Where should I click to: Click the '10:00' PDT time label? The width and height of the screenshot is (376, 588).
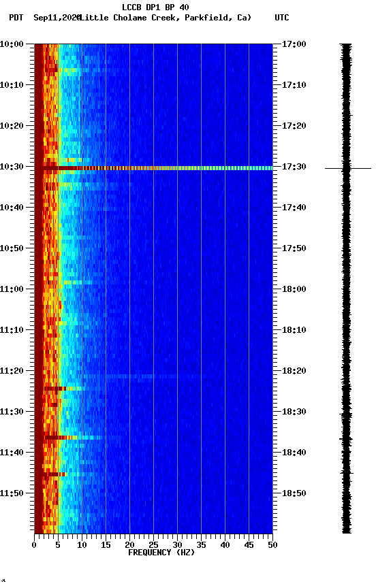(12, 44)
